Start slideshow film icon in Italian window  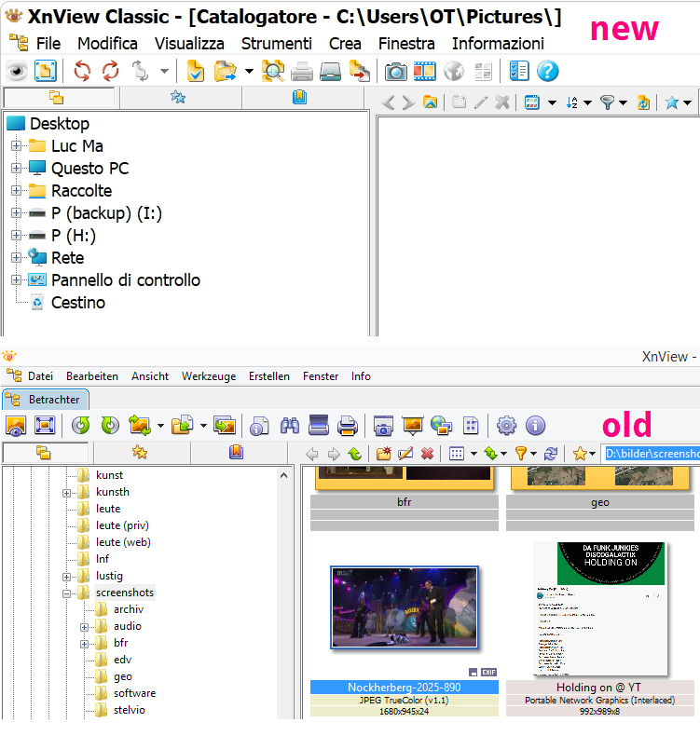pyautogui.click(x=424, y=72)
